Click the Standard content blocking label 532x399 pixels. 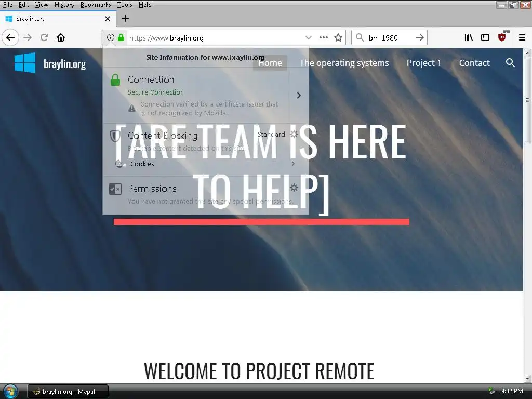point(271,135)
